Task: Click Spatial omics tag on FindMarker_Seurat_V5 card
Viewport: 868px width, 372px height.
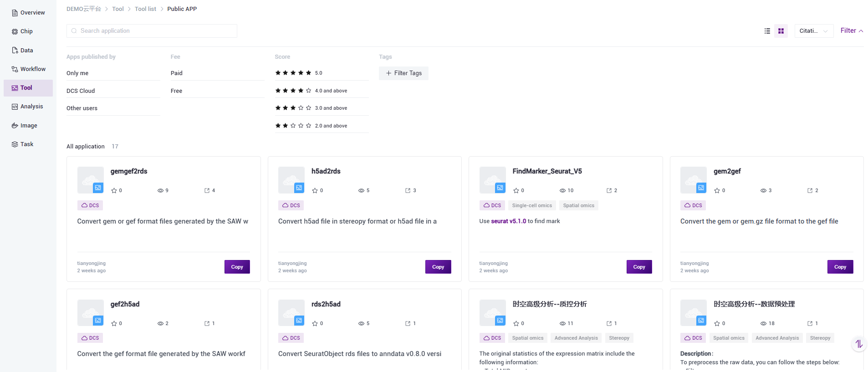Action: coord(579,205)
